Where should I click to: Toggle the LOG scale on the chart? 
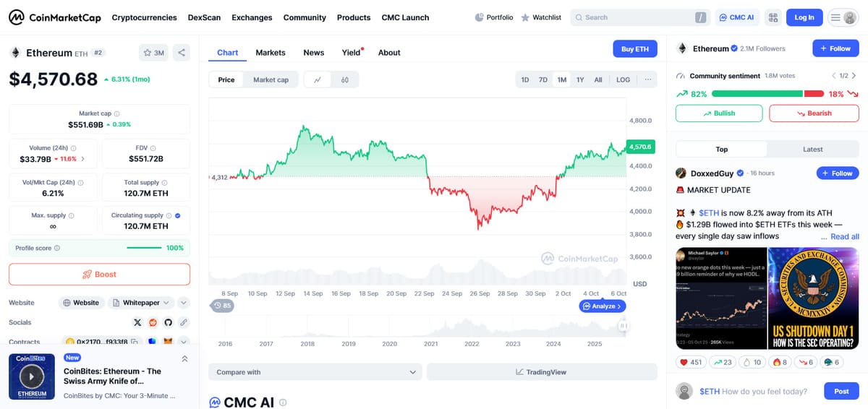point(623,79)
